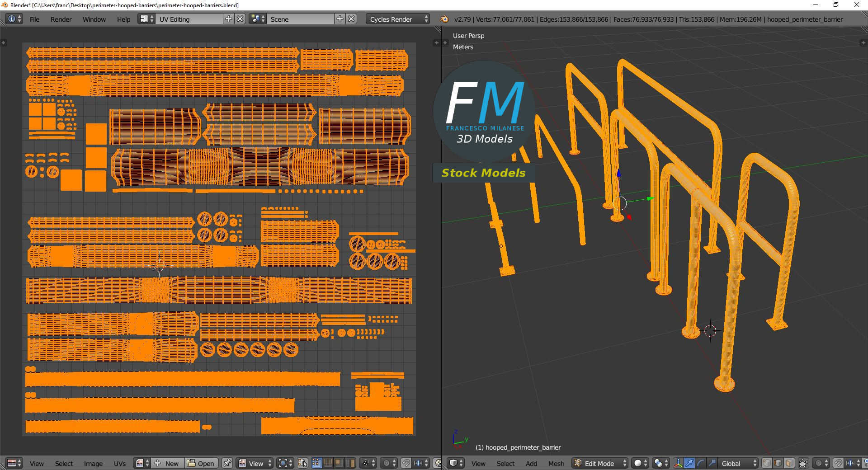868x470 pixels.
Task: Select UV island selection mode
Action: click(350, 463)
